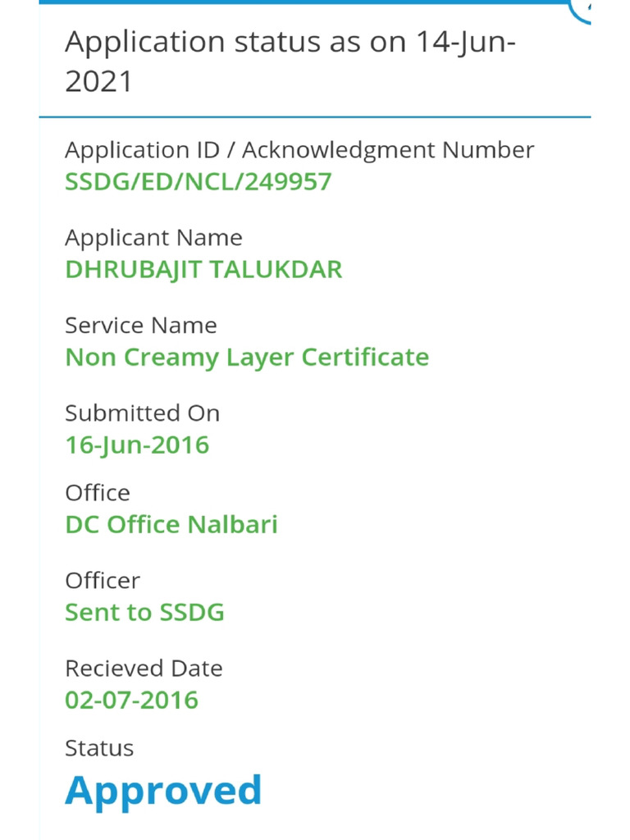Click the Approved status text
The image size is (630, 840).
click(163, 790)
